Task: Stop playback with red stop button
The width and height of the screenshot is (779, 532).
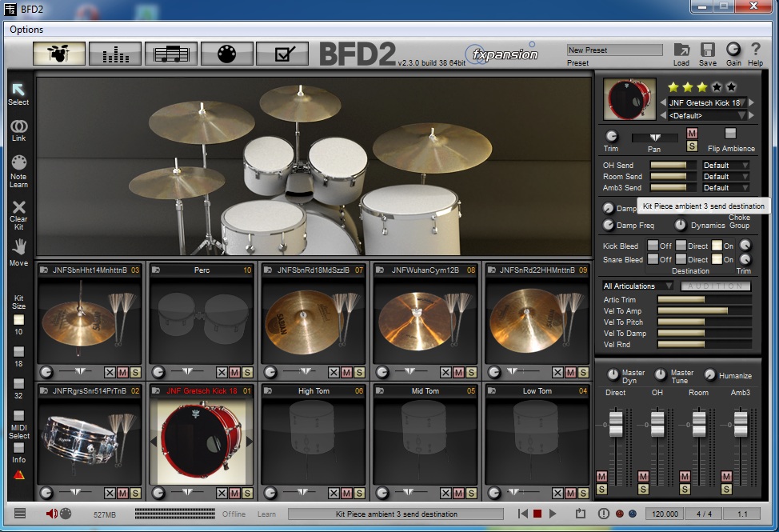Action: [x=537, y=514]
